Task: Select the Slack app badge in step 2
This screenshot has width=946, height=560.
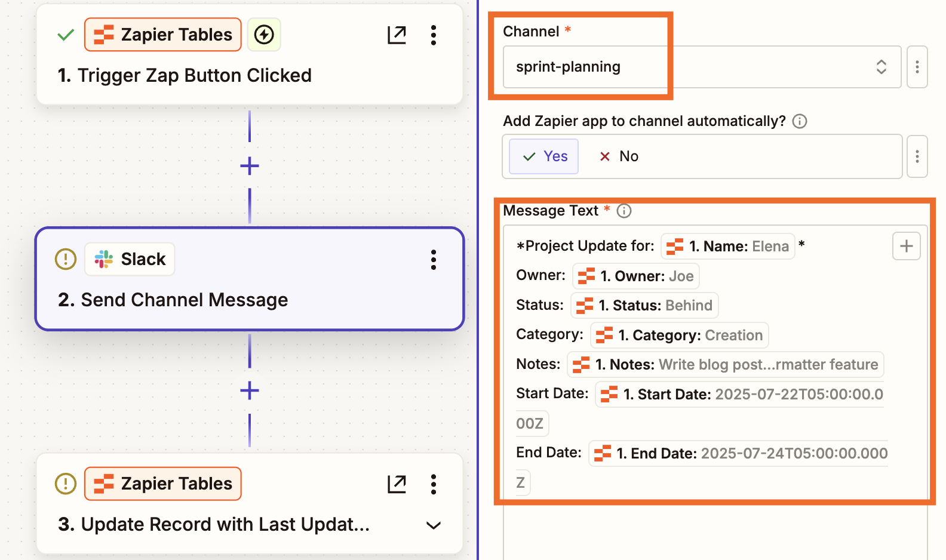Action: point(130,259)
